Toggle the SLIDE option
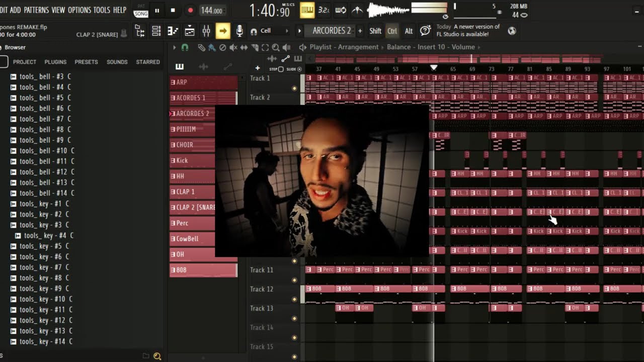This screenshot has height=362, width=644. coord(294,69)
